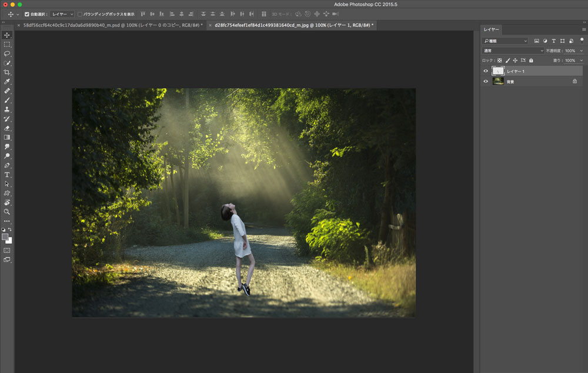The height and width of the screenshot is (373, 588).
Task: Click the 背景 layer thumbnail
Action: (498, 81)
